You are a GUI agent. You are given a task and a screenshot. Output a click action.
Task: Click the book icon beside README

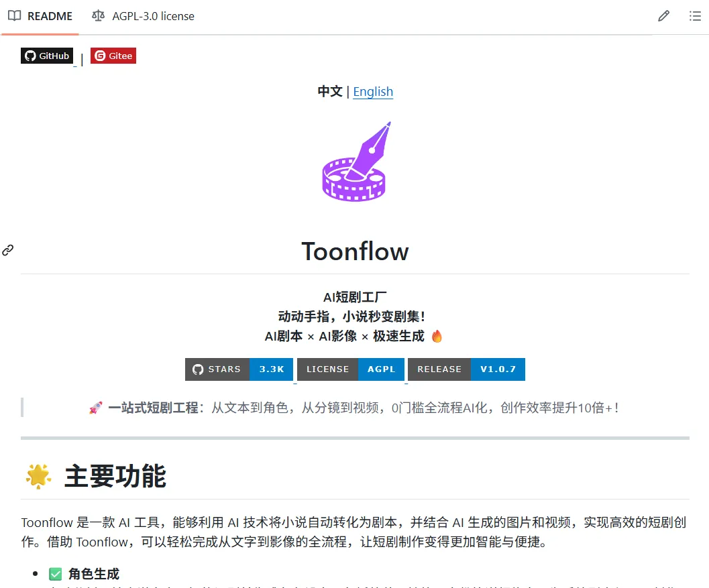point(15,16)
